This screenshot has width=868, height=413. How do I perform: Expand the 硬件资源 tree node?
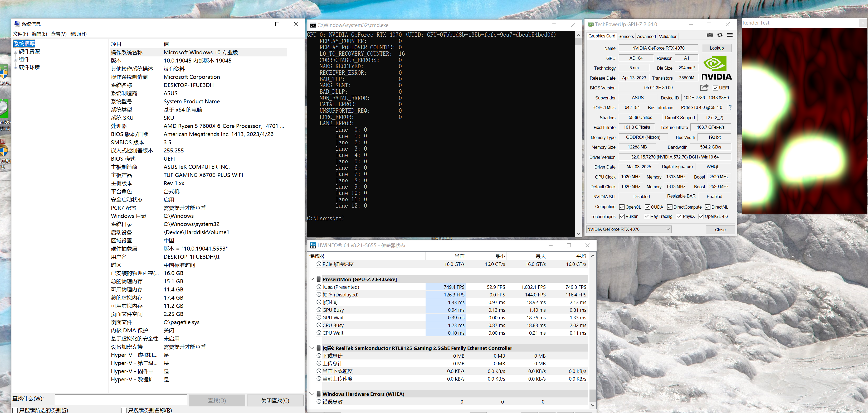(x=16, y=52)
